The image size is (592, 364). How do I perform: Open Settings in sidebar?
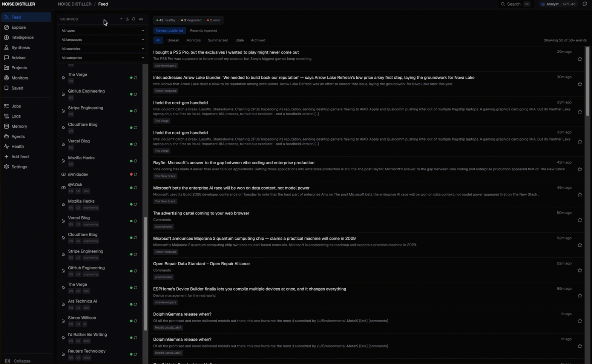[x=26, y=167]
